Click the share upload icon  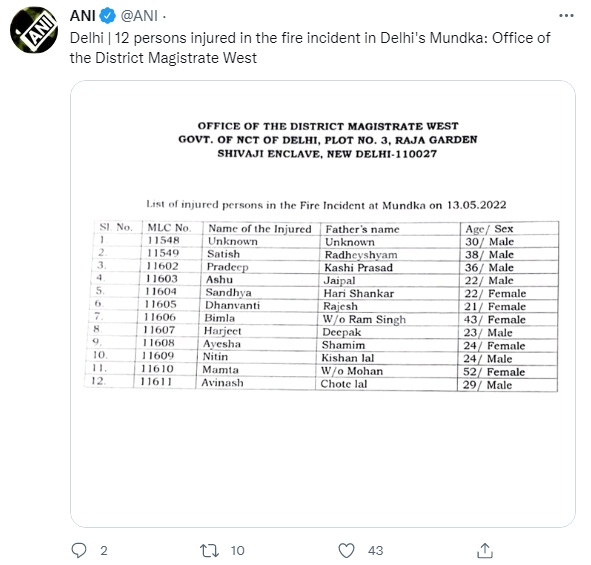click(485, 550)
